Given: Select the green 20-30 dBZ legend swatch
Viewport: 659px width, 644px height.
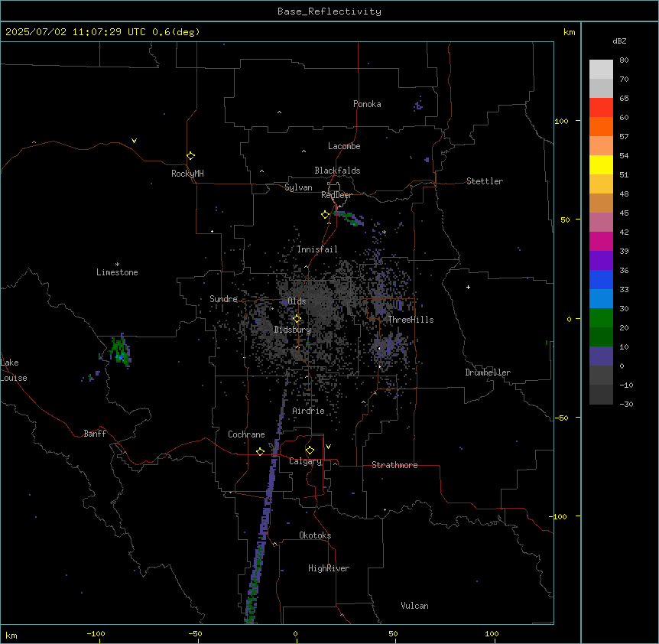Looking at the screenshot, I should pyautogui.click(x=601, y=318).
